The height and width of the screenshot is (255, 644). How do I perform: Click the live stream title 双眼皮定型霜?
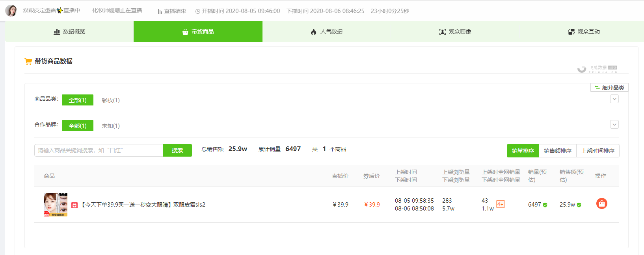pyautogui.click(x=39, y=11)
